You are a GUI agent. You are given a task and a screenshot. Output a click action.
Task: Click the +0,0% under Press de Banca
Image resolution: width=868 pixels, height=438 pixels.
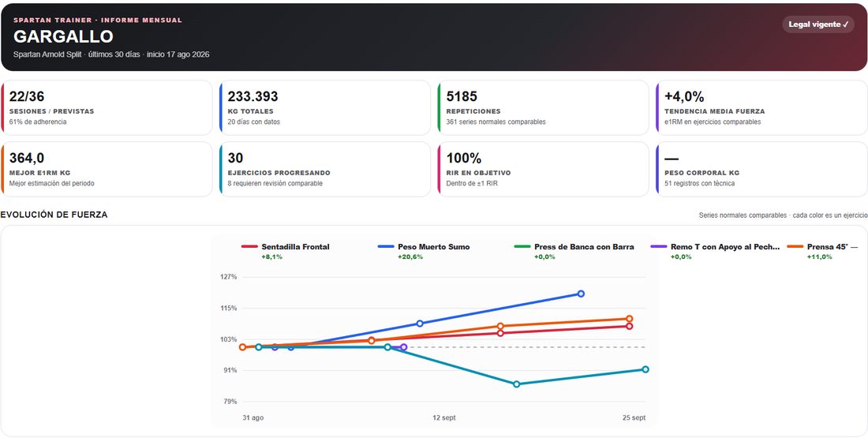[544, 257]
